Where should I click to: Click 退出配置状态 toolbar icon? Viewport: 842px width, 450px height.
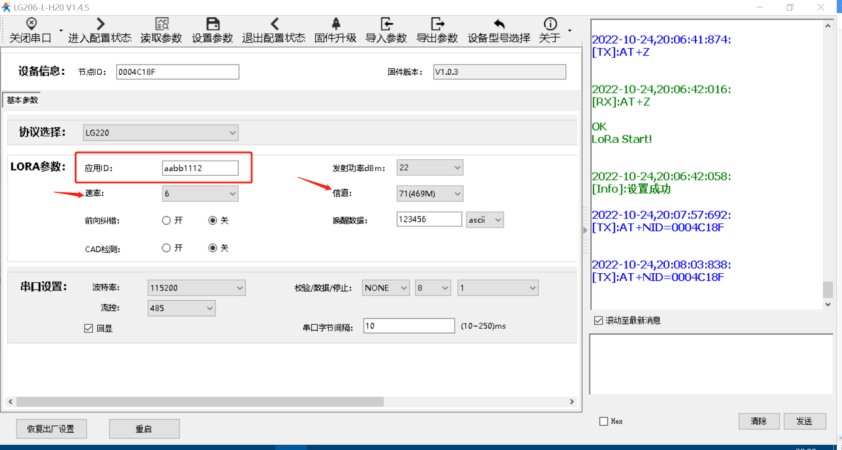pyautogui.click(x=274, y=30)
